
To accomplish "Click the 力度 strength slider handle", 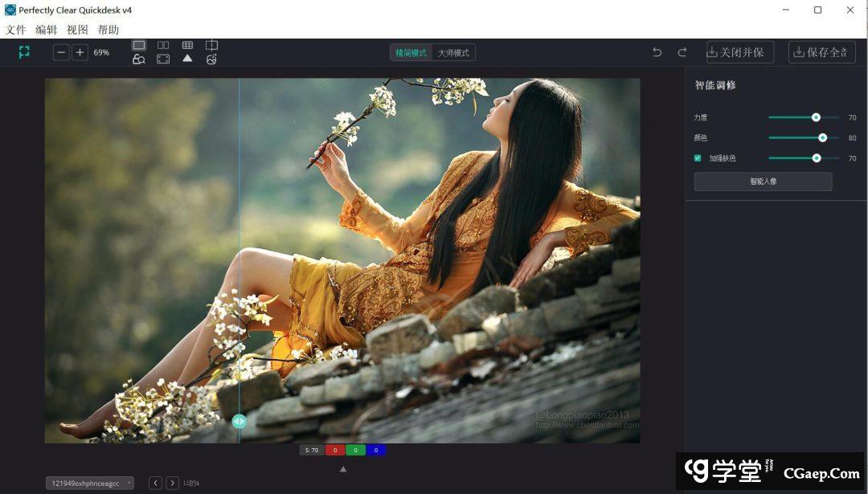I will pyautogui.click(x=816, y=117).
